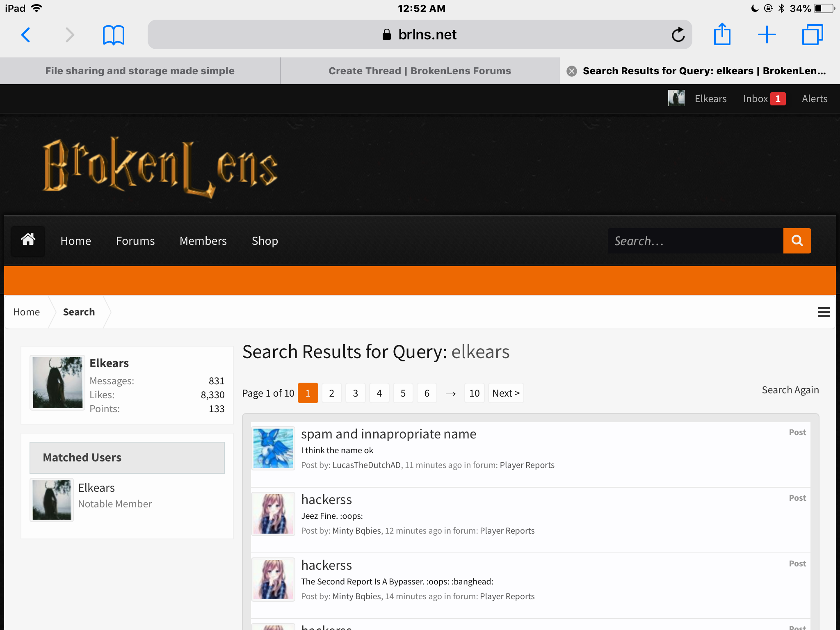Open spam and innapropriate name result
The width and height of the screenshot is (840, 630).
[x=388, y=434]
